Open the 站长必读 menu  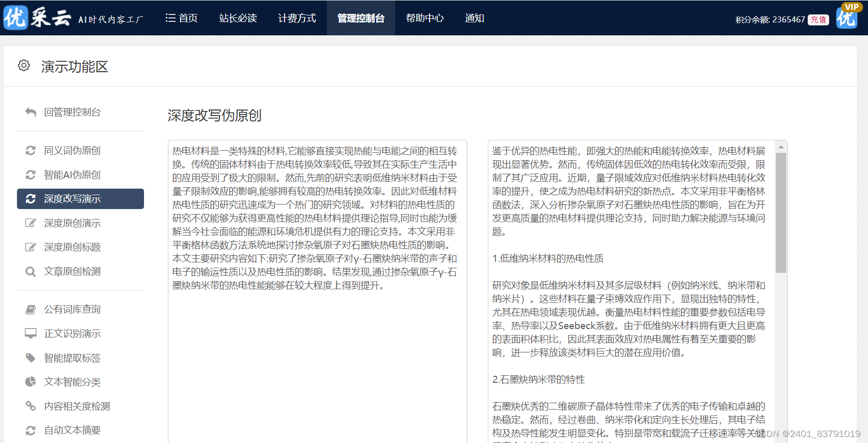(238, 18)
